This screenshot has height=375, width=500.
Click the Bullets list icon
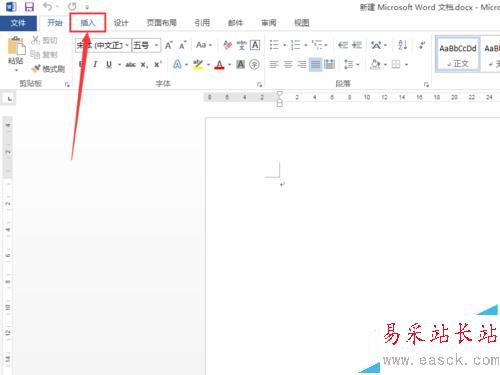pyautogui.click(x=274, y=45)
